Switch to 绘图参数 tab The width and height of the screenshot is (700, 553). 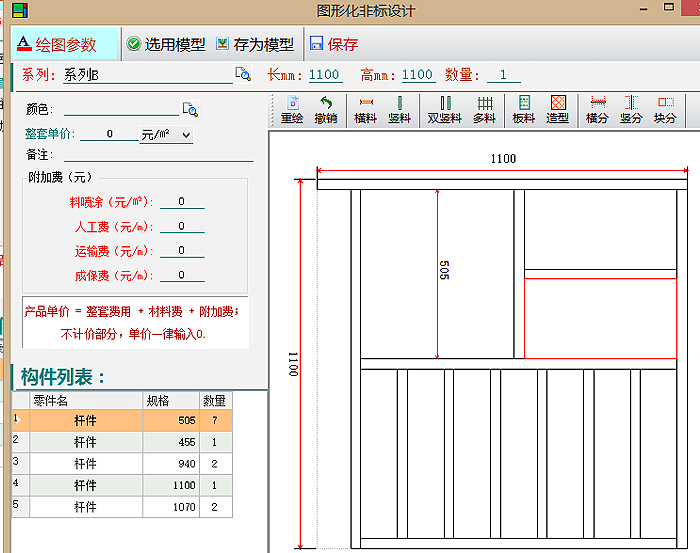[x=64, y=44]
